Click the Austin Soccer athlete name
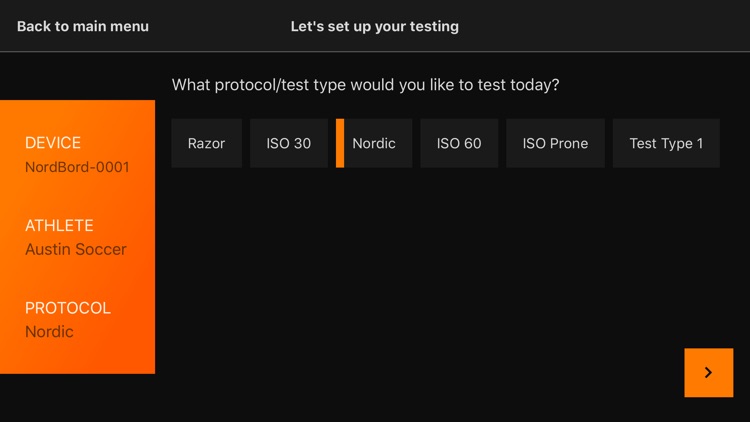 click(76, 249)
